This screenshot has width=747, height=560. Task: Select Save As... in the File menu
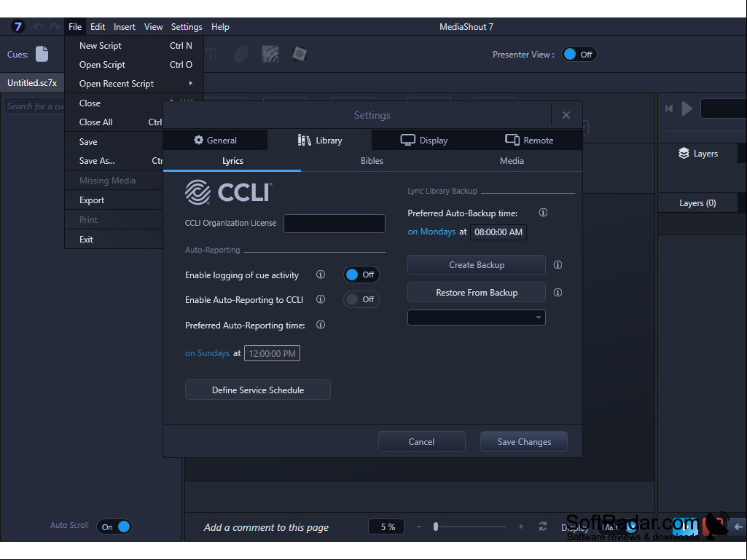click(114, 161)
